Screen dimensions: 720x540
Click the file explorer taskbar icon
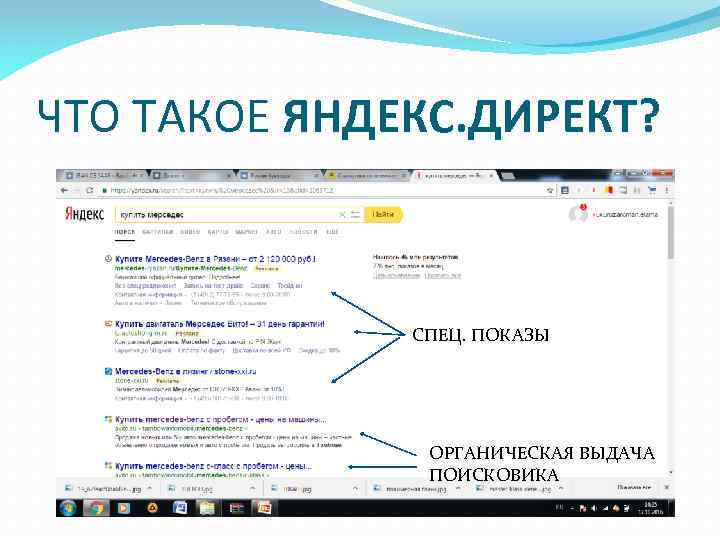click(207, 508)
